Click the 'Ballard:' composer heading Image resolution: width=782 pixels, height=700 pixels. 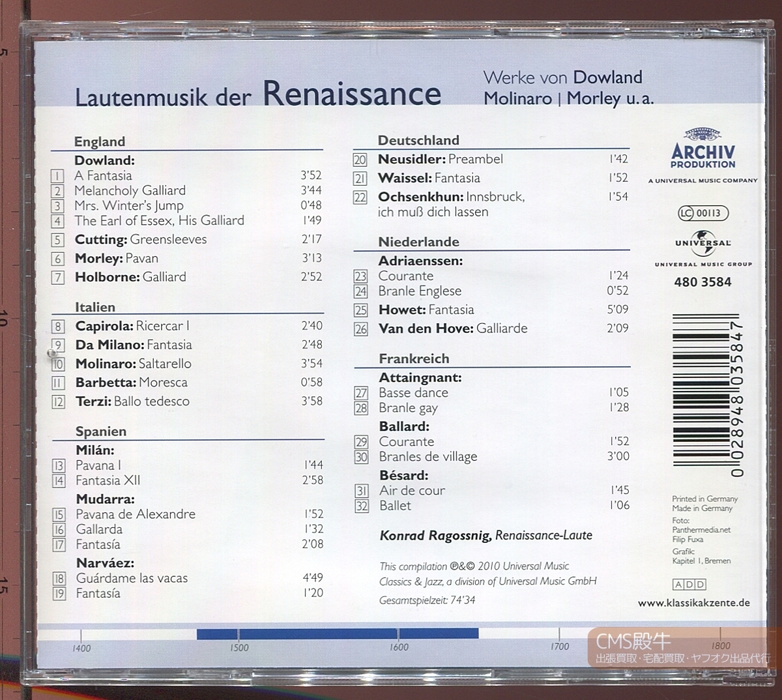pos(405,426)
